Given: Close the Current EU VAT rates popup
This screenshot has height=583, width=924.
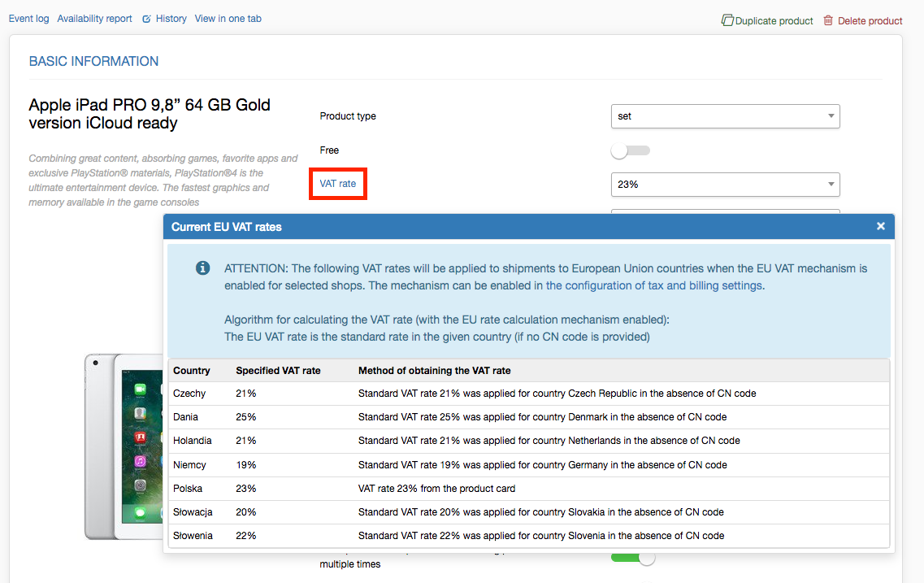Looking at the screenshot, I should click(x=880, y=226).
